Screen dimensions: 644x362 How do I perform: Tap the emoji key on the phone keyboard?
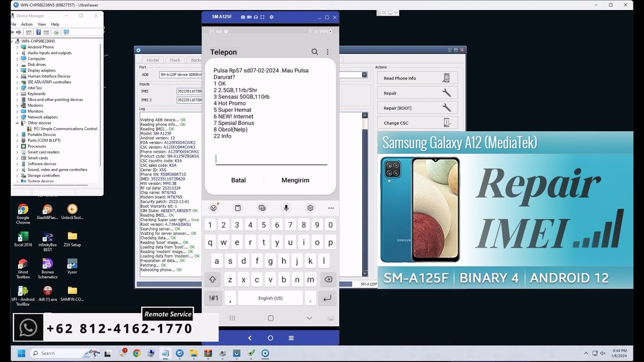point(213,208)
